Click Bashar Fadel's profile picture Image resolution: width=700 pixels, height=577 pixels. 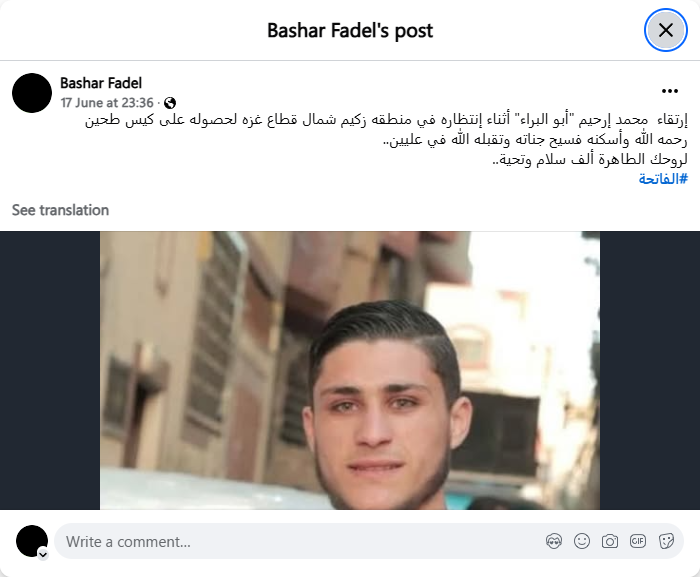click(x=32, y=93)
